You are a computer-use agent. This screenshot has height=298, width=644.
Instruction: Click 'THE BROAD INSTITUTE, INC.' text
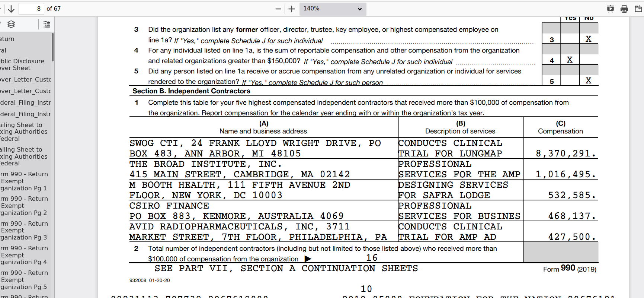pos(206,164)
